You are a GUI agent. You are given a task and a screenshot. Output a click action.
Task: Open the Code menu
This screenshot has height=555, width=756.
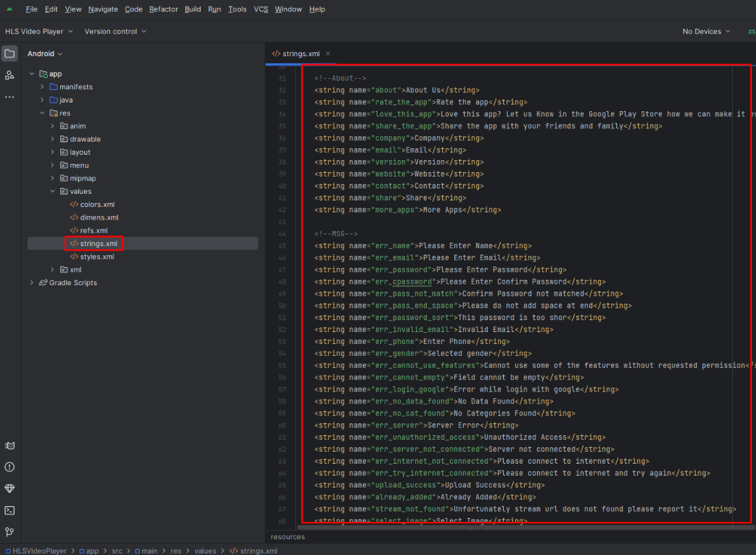(x=134, y=9)
